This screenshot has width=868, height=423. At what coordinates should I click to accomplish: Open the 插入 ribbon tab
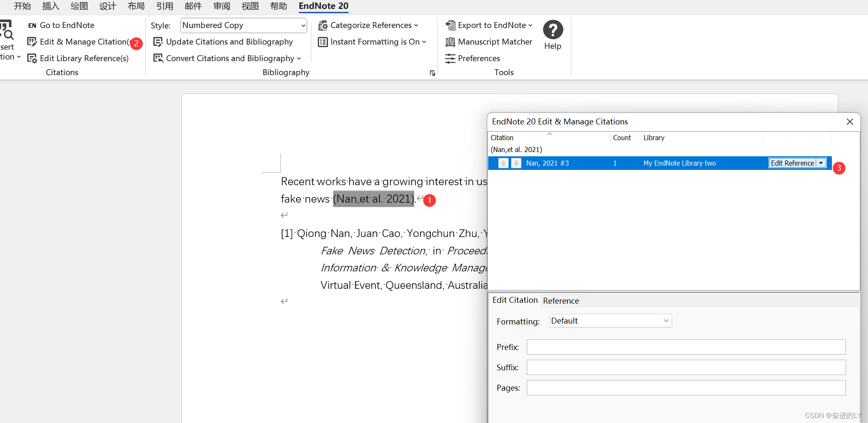coord(51,6)
